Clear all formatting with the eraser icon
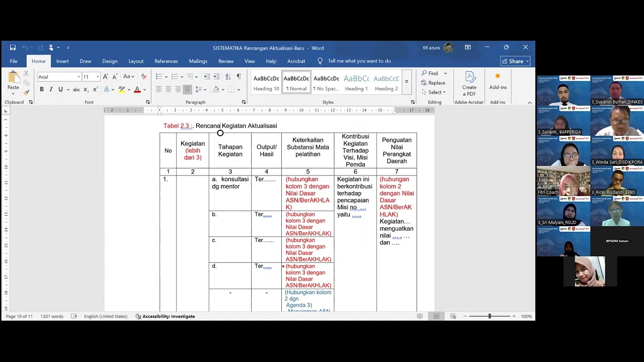This screenshot has width=644, height=362. [x=144, y=77]
